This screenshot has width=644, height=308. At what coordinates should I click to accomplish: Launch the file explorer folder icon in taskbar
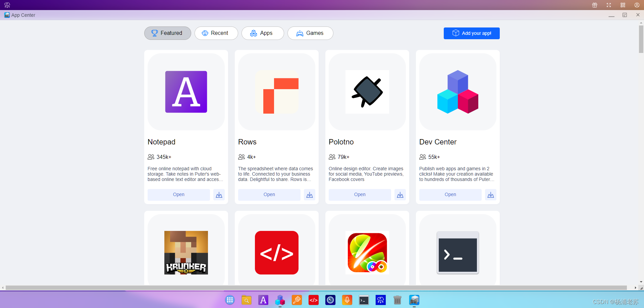coord(247,300)
